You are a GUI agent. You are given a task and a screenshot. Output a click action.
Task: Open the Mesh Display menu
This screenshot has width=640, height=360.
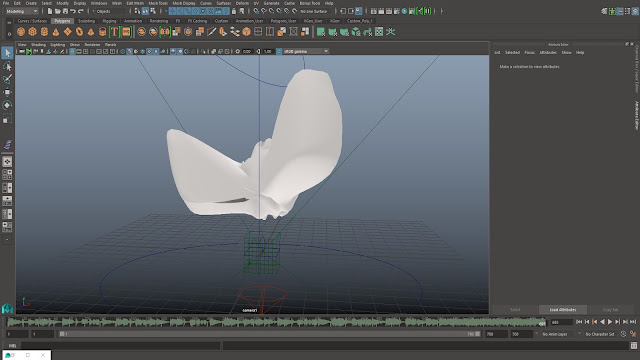click(184, 3)
